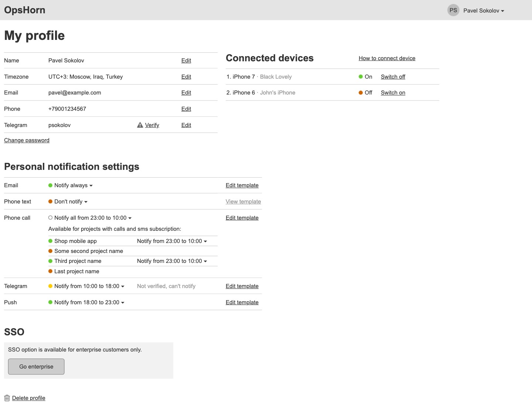Image resolution: width=532 pixels, height=411 pixels.
Task: Click Change password link
Action: [27, 140]
